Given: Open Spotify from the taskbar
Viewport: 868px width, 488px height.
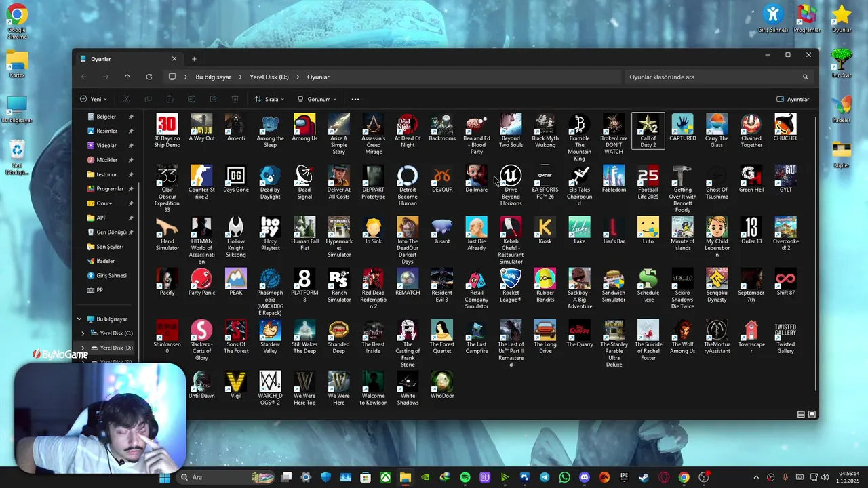Looking at the screenshot, I should (x=465, y=477).
